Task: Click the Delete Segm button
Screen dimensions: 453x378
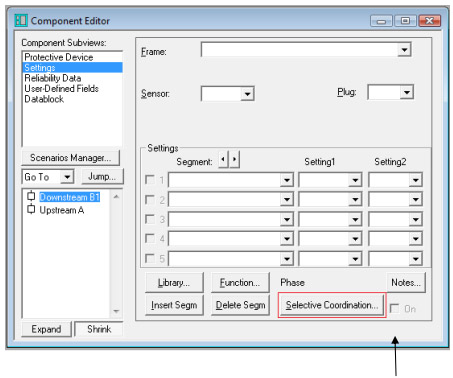Action: tap(240, 305)
